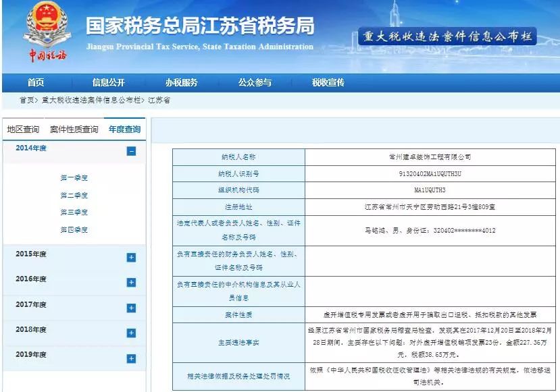Expand the 2015年度 section plus icon
This screenshot has height=392, width=560.
click(131, 258)
